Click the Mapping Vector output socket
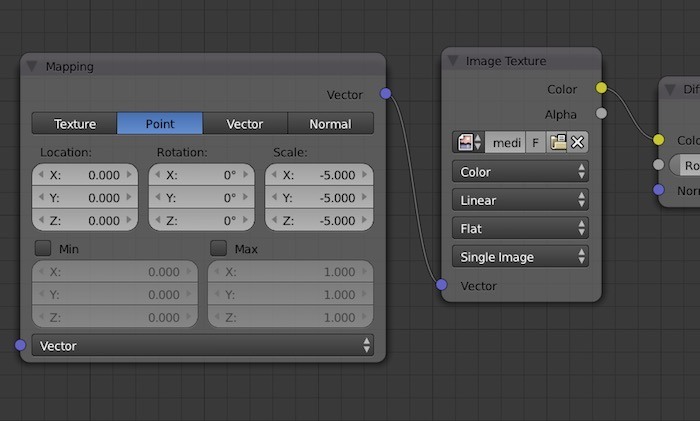Viewport: 700px width, 421px height. tap(386, 93)
